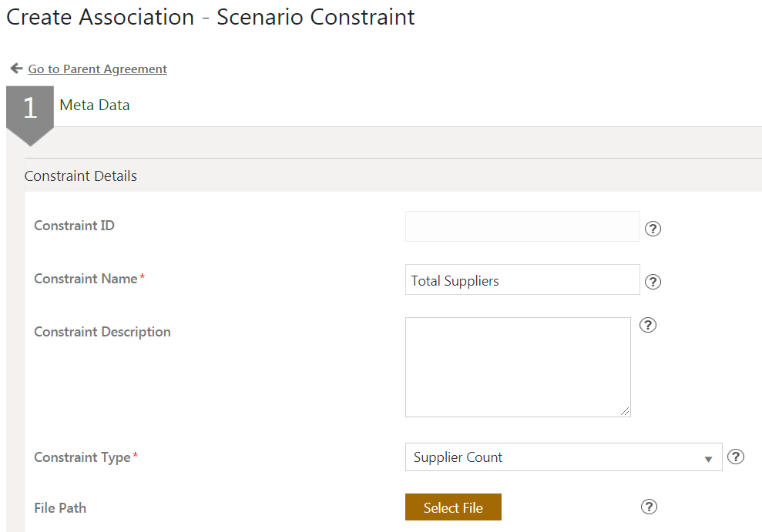This screenshot has width=762, height=532.
Task: Click the step 1 number badge
Action: pyautogui.click(x=30, y=109)
